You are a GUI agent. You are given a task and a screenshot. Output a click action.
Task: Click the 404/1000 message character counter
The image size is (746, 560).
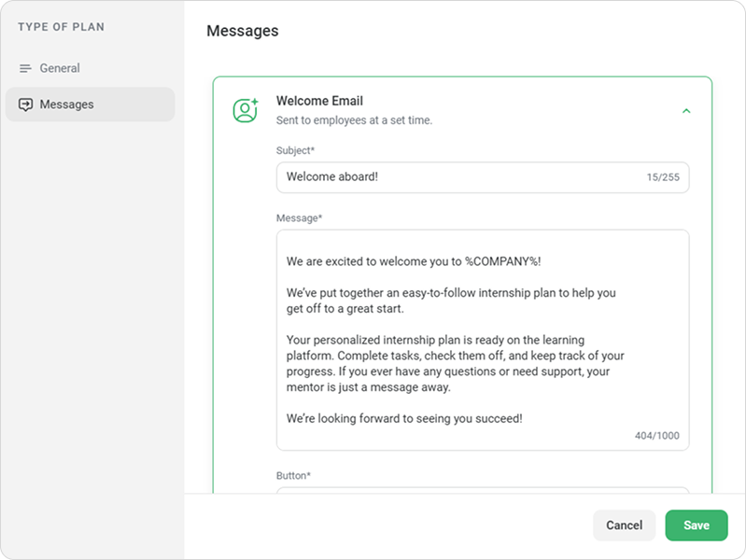[x=656, y=436]
